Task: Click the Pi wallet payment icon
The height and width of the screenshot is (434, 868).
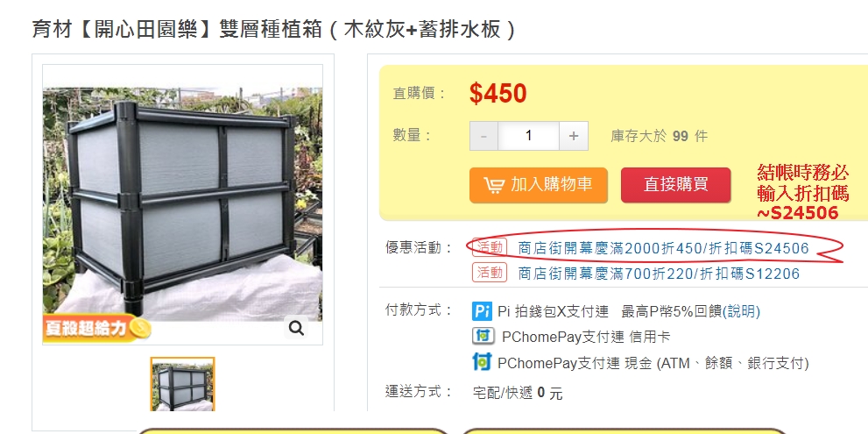Action: (482, 311)
